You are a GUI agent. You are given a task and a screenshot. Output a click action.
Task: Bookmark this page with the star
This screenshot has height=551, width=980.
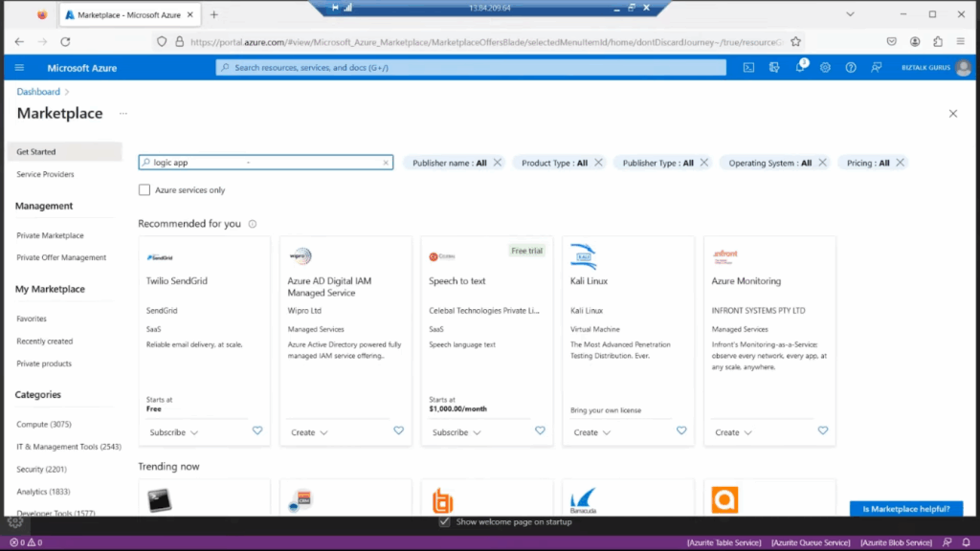coord(795,42)
